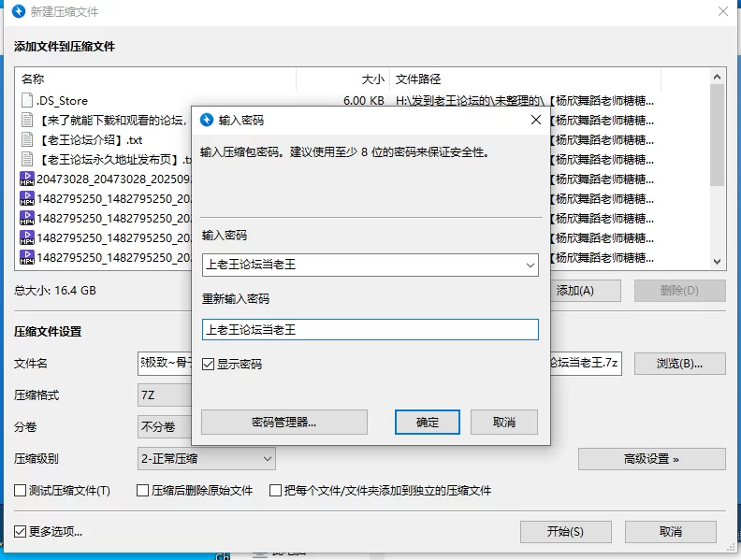
Task: Sort by the 大小 column header
Action: [342, 79]
